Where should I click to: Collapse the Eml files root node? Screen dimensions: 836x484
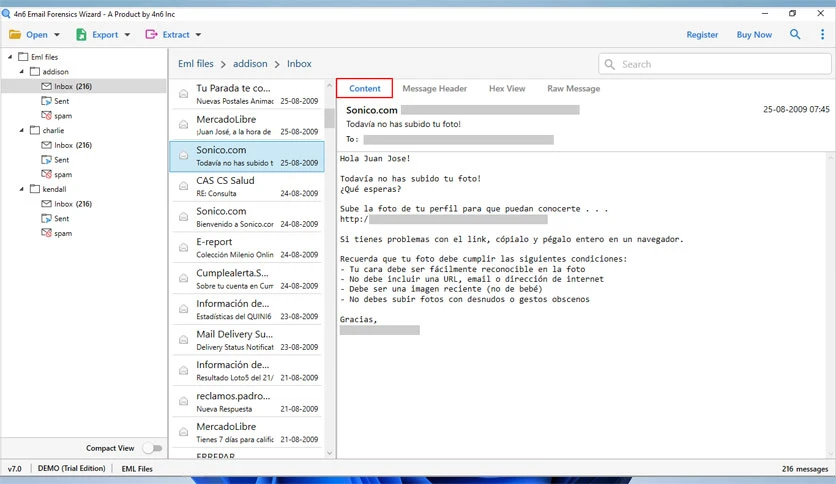point(10,57)
